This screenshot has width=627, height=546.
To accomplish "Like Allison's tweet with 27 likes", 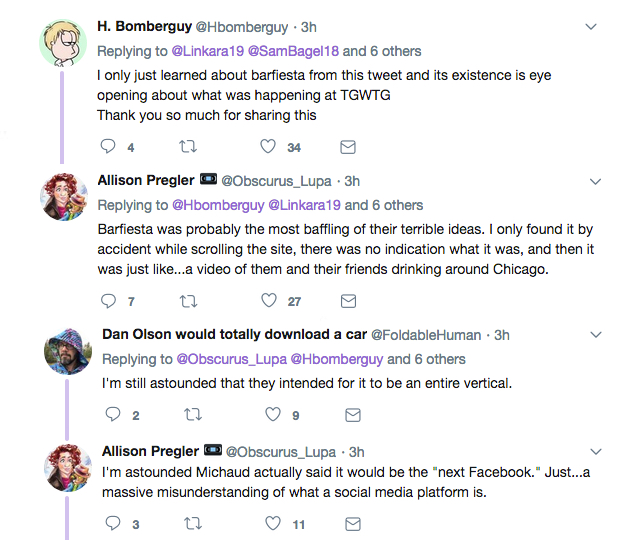I will (x=268, y=300).
